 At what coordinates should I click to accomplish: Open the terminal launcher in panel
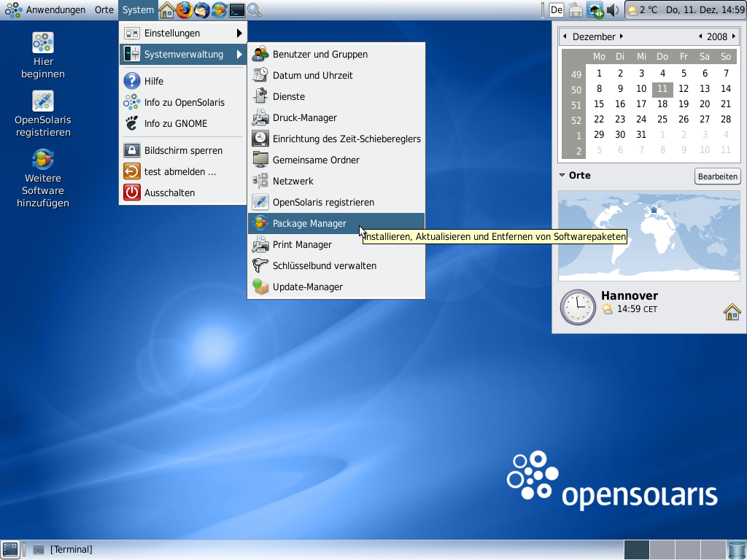pyautogui.click(x=237, y=9)
